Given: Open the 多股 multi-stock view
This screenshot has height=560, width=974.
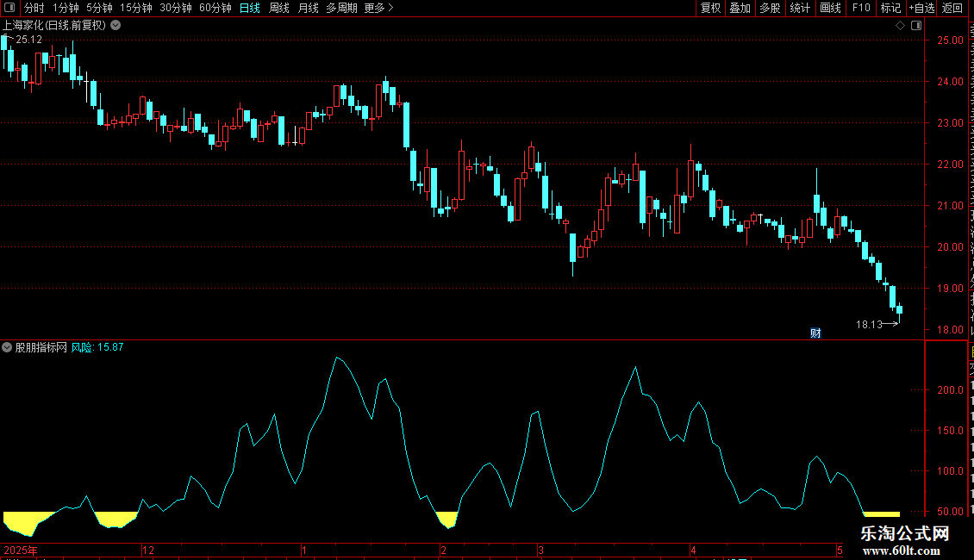Looking at the screenshot, I should pyautogui.click(x=771, y=8).
